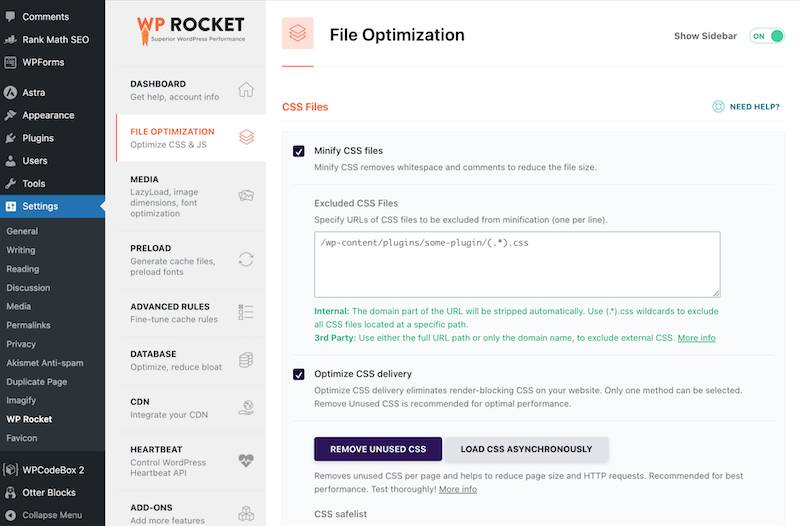800x526 pixels.
Task: Click the WP Rocket logo
Action: coord(191,30)
